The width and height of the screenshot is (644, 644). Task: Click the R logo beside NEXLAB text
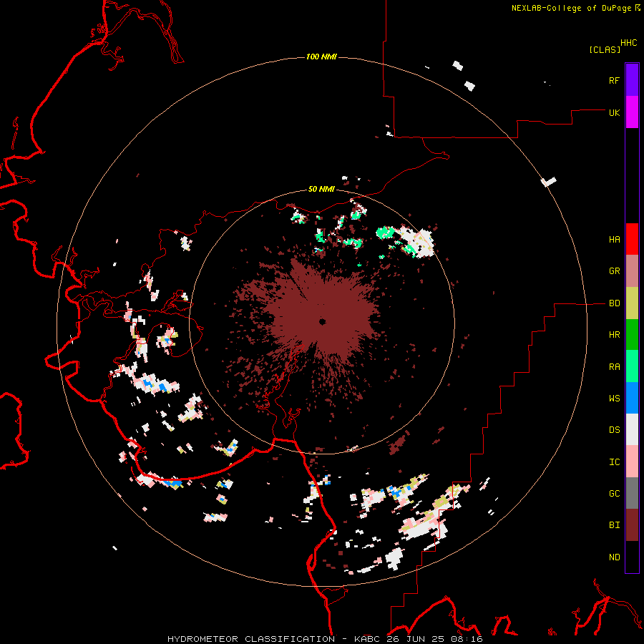638,7
